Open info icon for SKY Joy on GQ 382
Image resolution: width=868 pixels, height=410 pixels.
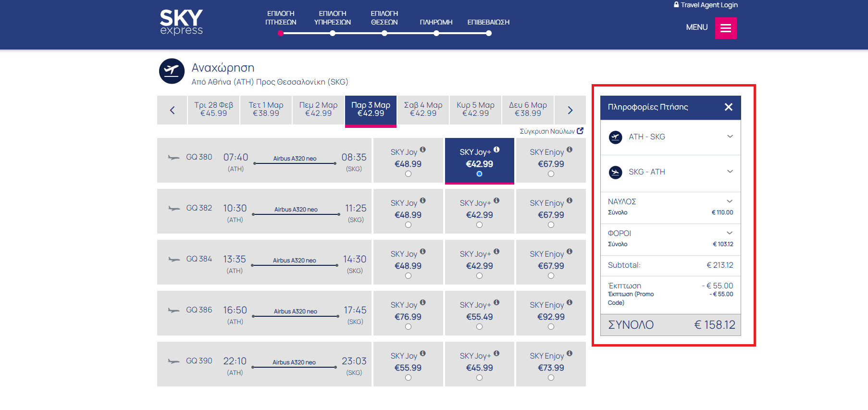pyautogui.click(x=423, y=200)
